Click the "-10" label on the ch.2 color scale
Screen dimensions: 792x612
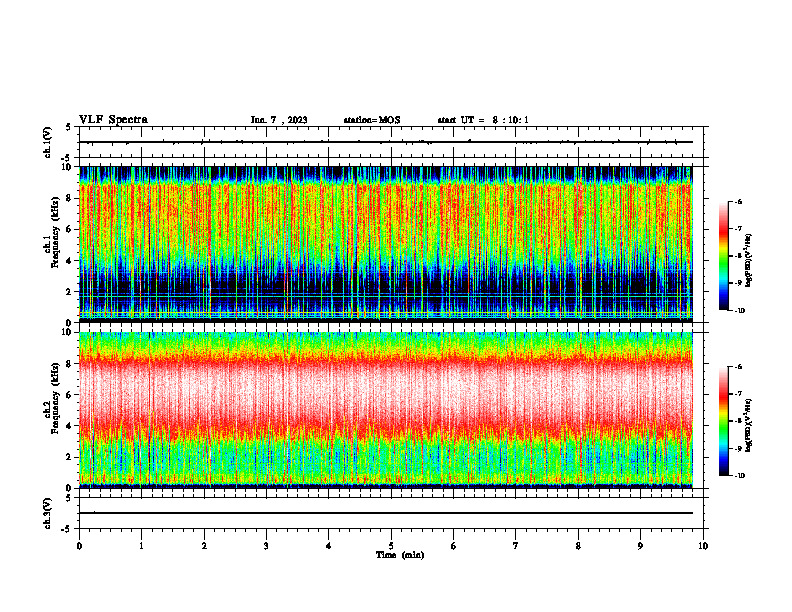tap(740, 476)
